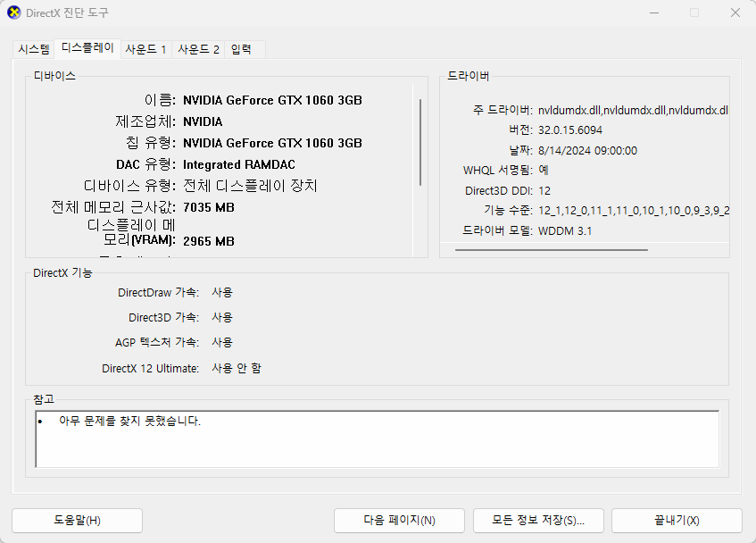Click DirectX 12 Ultimate value 사용 안 함

point(237,369)
